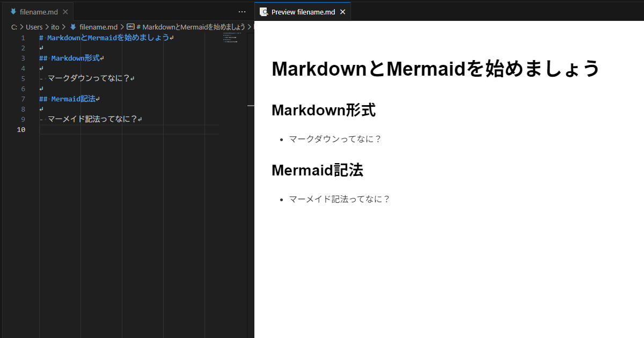644x338 pixels.
Task: Expand the Users breadcrumb folder
Action: 34,27
